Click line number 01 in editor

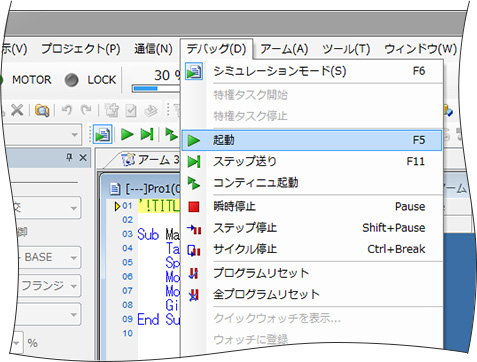pos(127,206)
